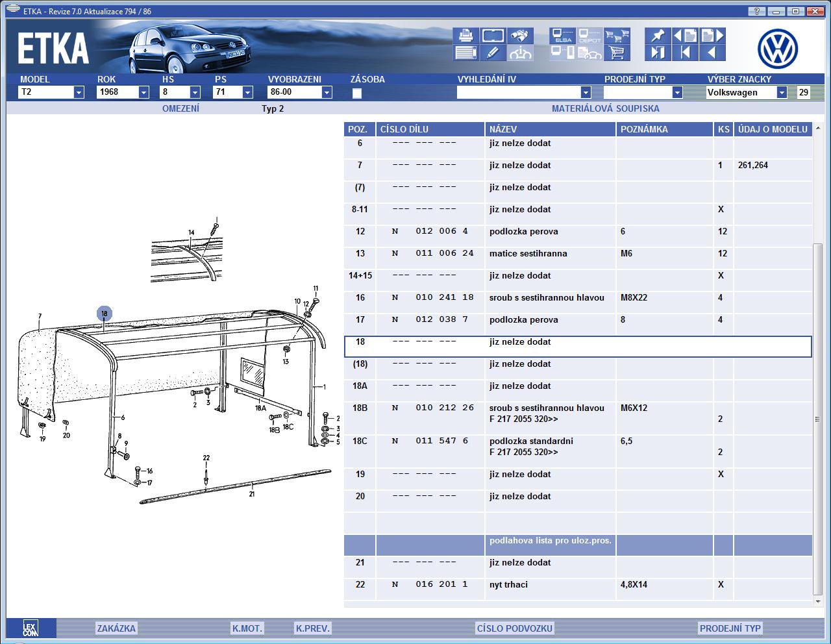Viewport: 831px width, 644px height.
Task: Click the ETKA application icon in the title bar
Action: pyautogui.click(x=12, y=10)
